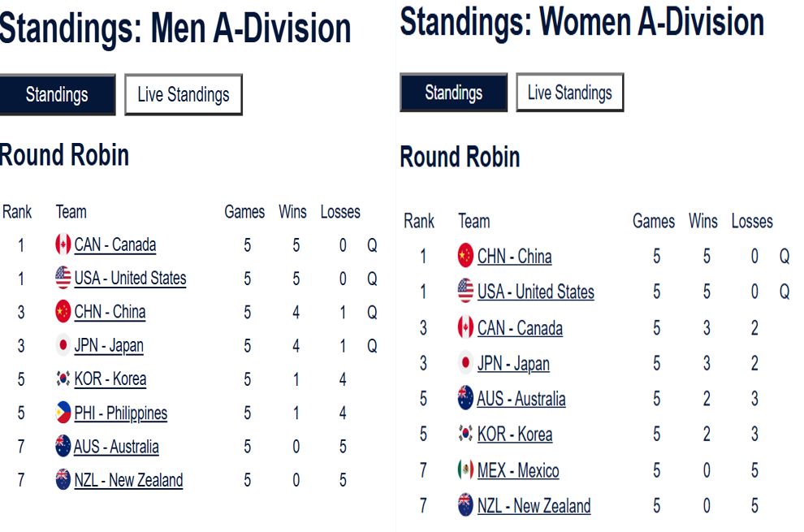
Task: Open the PHI - Philippines team link
Action: point(120,413)
